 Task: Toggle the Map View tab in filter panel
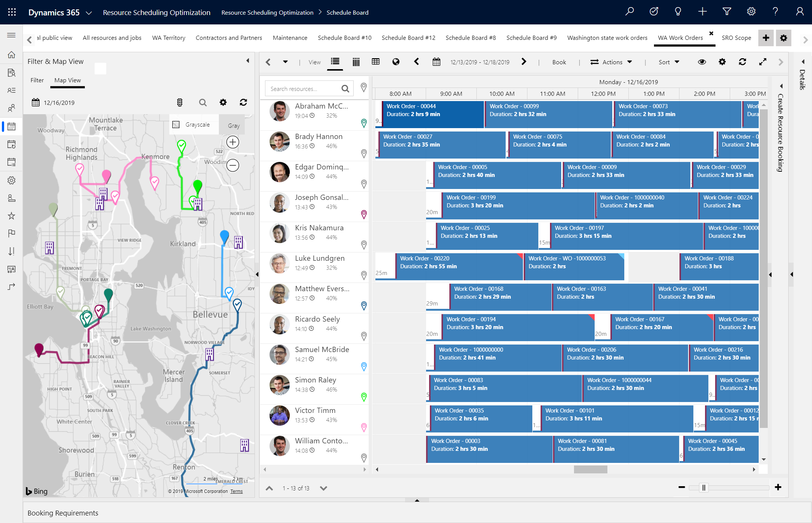pos(67,80)
